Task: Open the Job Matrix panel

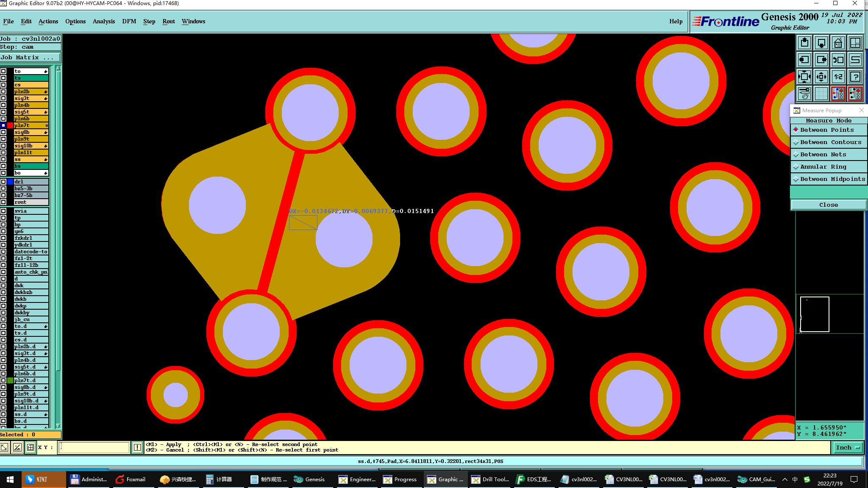Action: point(30,58)
